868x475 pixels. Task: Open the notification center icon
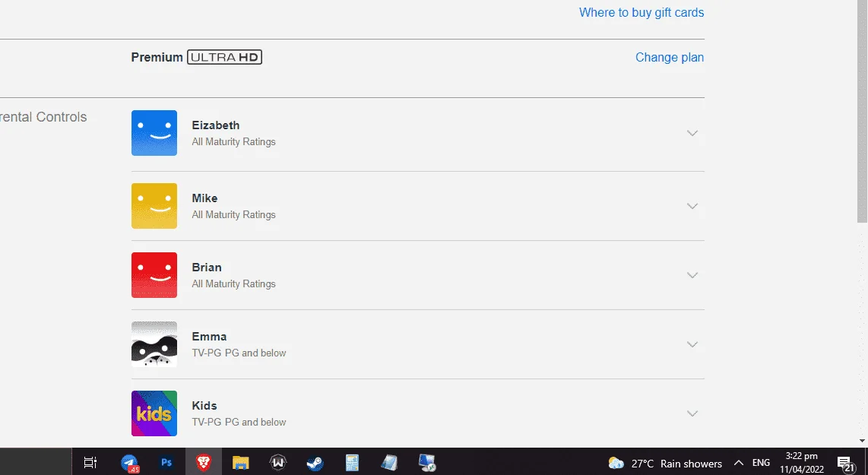(844, 464)
